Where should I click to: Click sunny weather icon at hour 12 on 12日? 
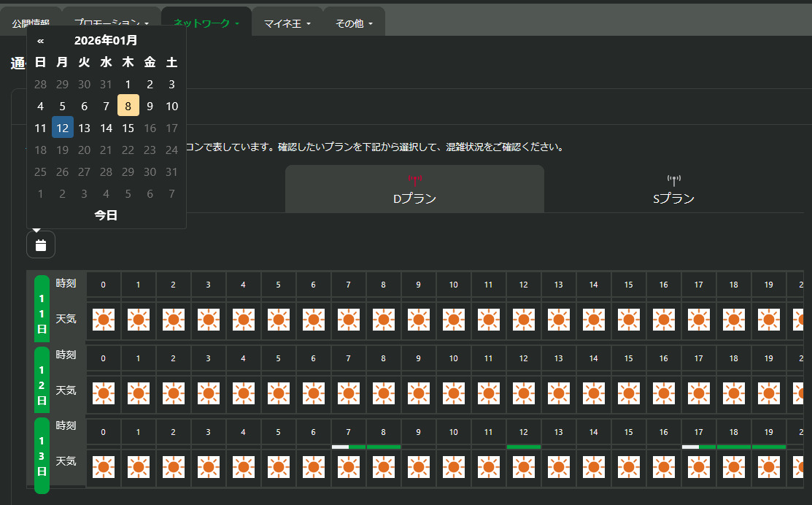tap(524, 393)
